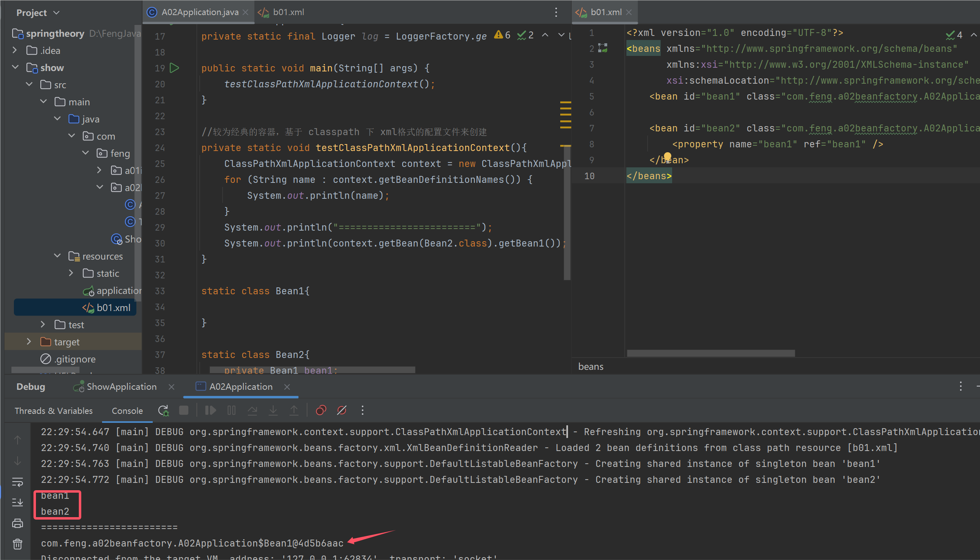Select the application properties file

(112, 291)
